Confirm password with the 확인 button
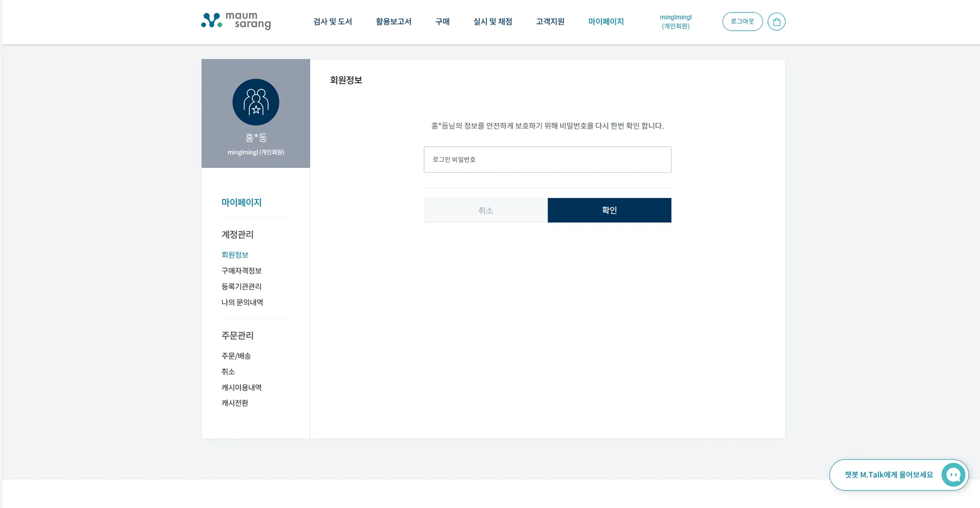Screen dimensions: 980x508 [x=610, y=210]
